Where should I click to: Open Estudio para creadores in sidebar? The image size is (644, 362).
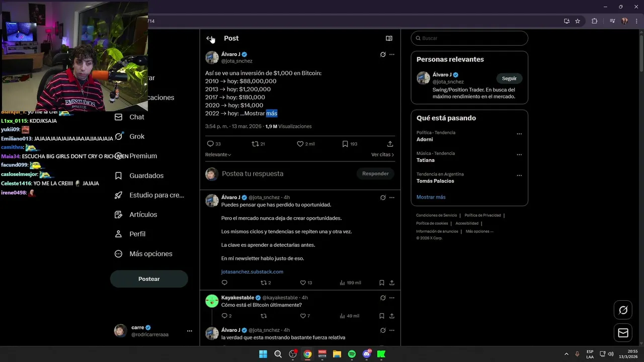tap(149, 195)
